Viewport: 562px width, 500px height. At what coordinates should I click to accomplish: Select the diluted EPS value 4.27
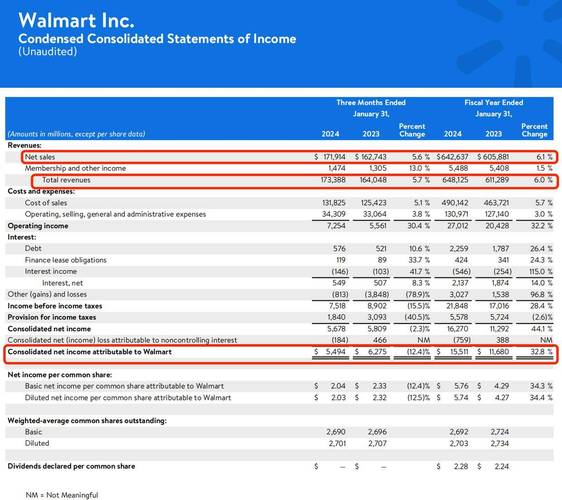click(x=502, y=397)
